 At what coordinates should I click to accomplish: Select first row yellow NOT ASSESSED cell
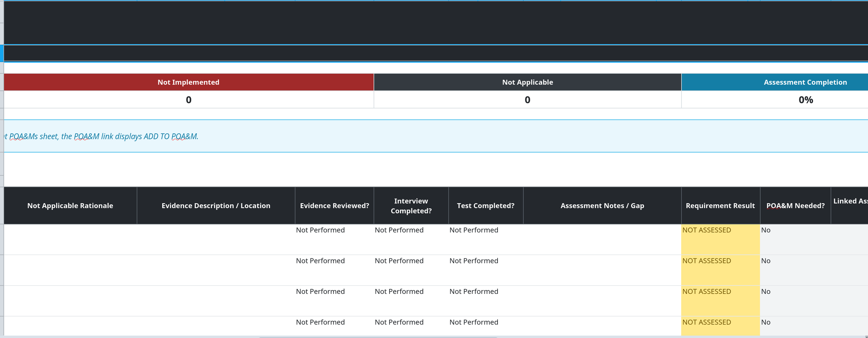(720, 240)
